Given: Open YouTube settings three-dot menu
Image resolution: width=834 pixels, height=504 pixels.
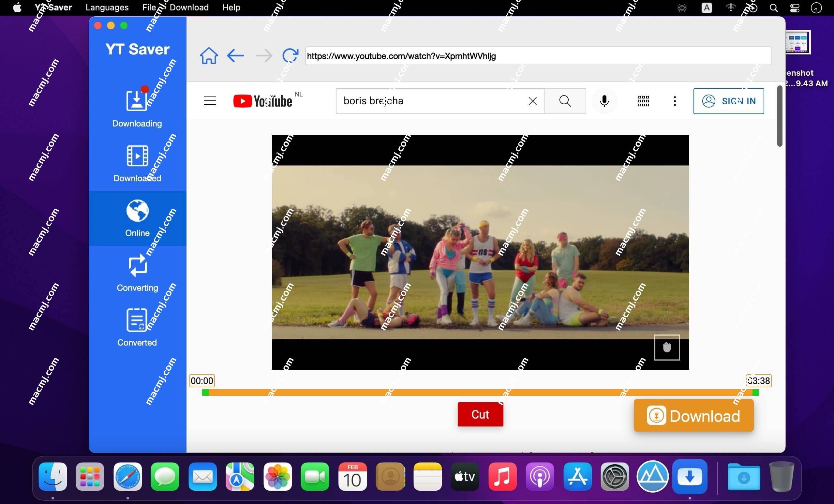Looking at the screenshot, I should [x=675, y=101].
